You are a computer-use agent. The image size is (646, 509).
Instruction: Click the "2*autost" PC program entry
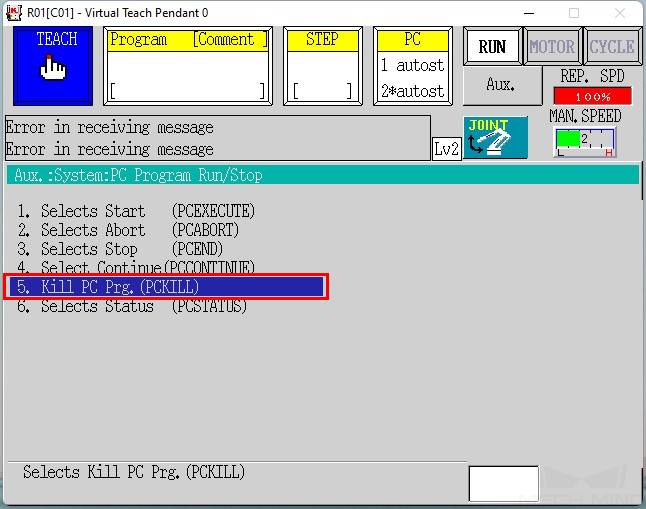(x=412, y=91)
